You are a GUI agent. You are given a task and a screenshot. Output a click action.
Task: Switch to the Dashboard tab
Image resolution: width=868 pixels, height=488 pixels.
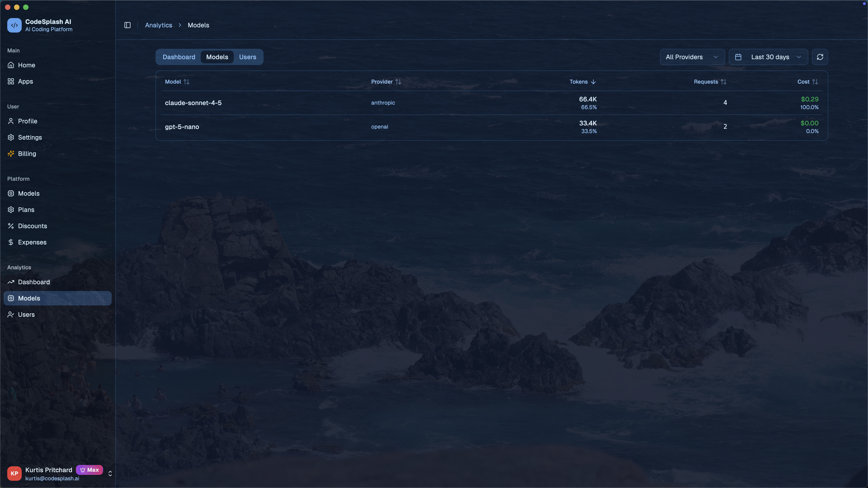(x=179, y=57)
